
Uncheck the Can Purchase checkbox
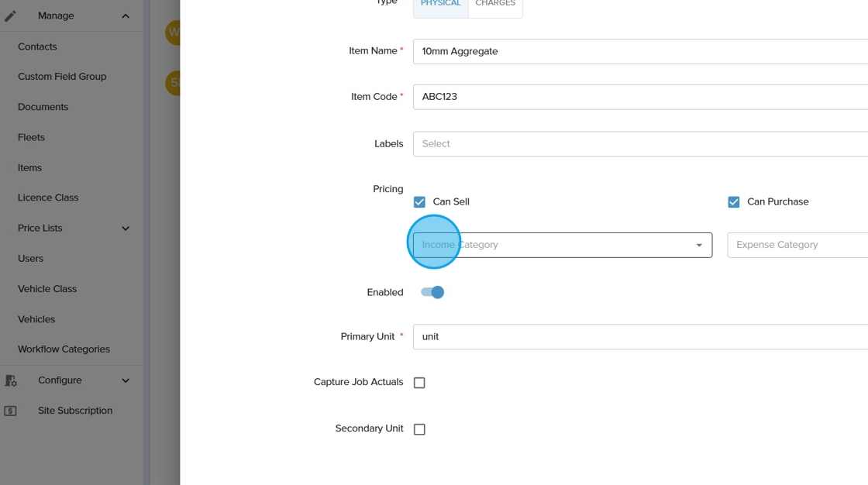click(x=734, y=202)
